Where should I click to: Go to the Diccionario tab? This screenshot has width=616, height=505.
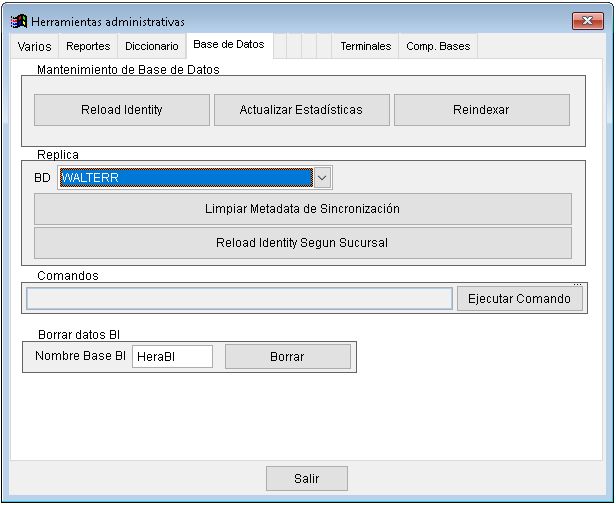(151, 46)
